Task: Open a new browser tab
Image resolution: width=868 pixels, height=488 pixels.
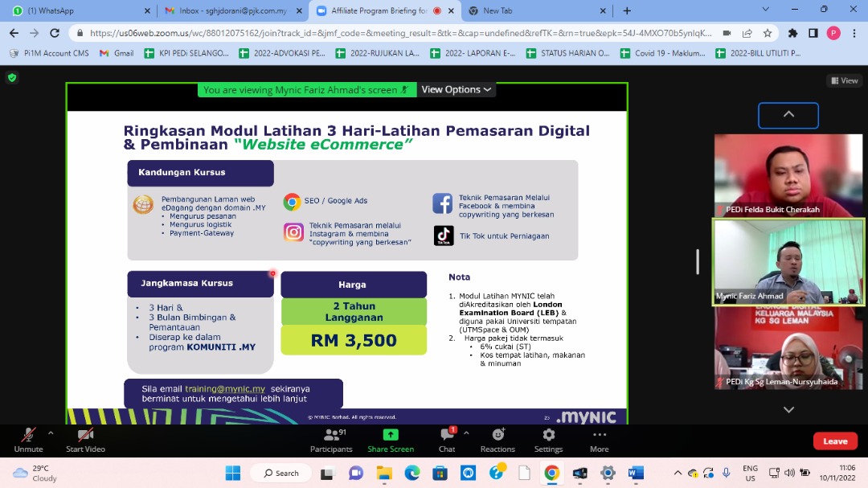Action: [x=627, y=10]
